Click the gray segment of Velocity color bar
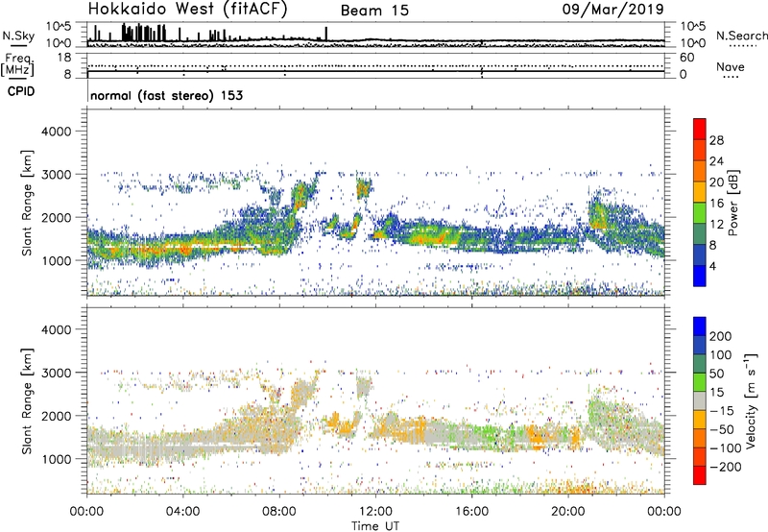This screenshot has height=532, width=768. (x=700, y=401)
